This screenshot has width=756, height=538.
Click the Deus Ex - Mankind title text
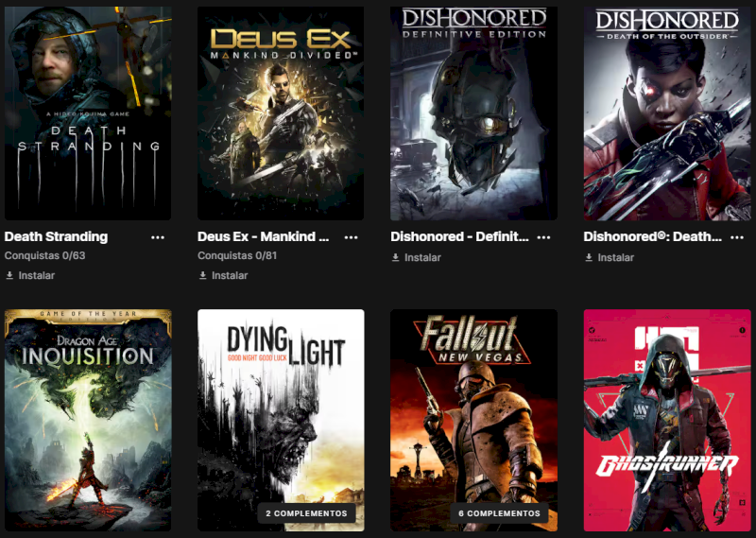pyautogui.click(x=264, y=237)
